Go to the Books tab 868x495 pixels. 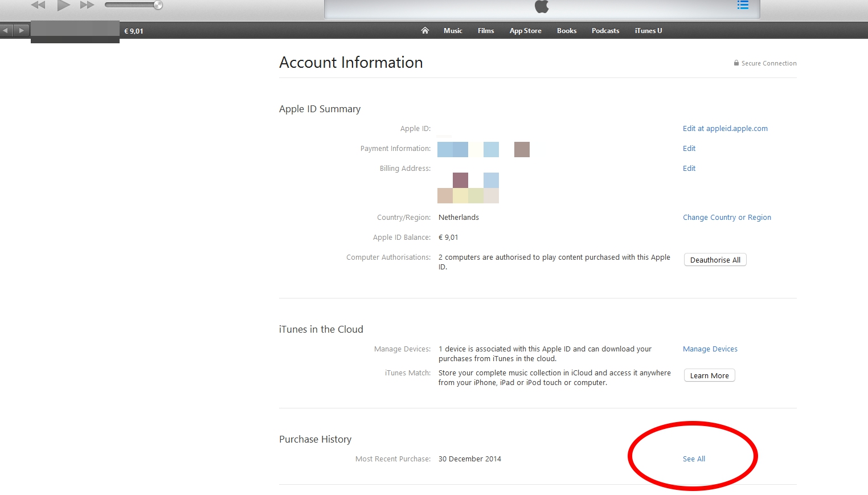click(x=567, y=31)
